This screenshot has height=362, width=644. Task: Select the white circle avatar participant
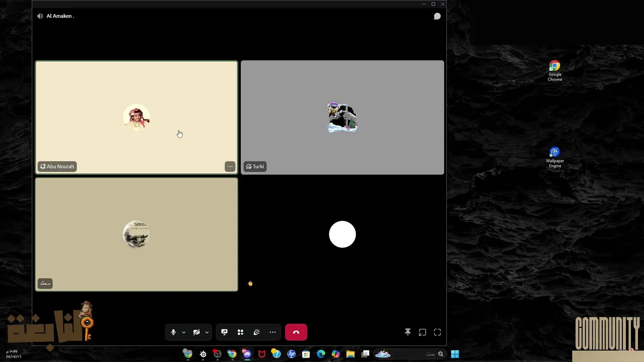click(342, 234)
